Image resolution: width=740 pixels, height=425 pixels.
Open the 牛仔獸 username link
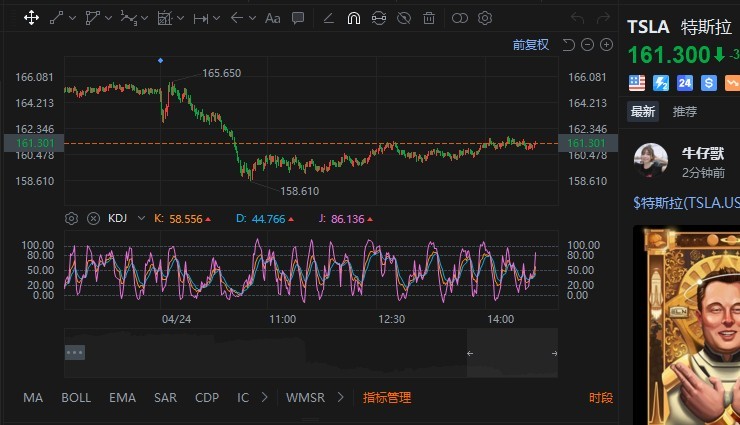(703, 153)
